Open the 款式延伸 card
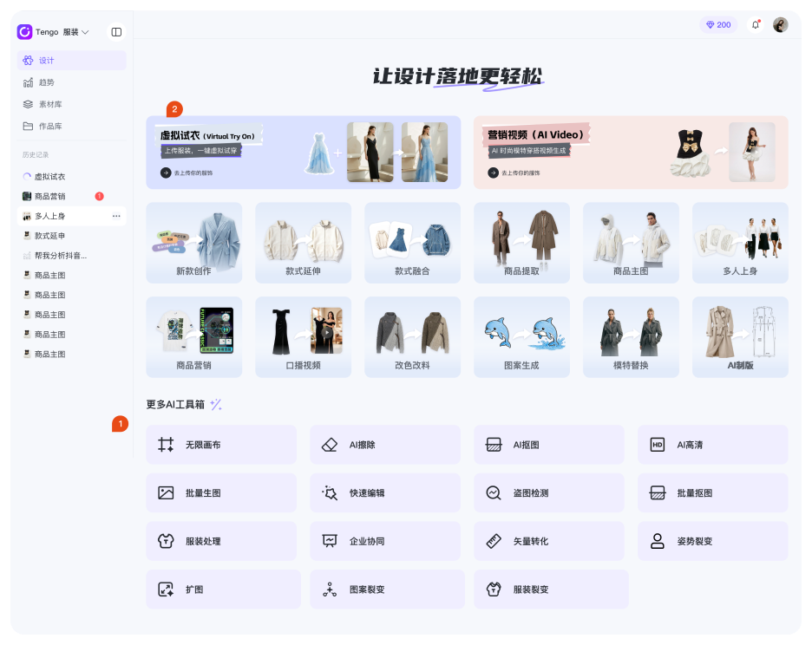The image size is (812, 645). coord(303,243)
